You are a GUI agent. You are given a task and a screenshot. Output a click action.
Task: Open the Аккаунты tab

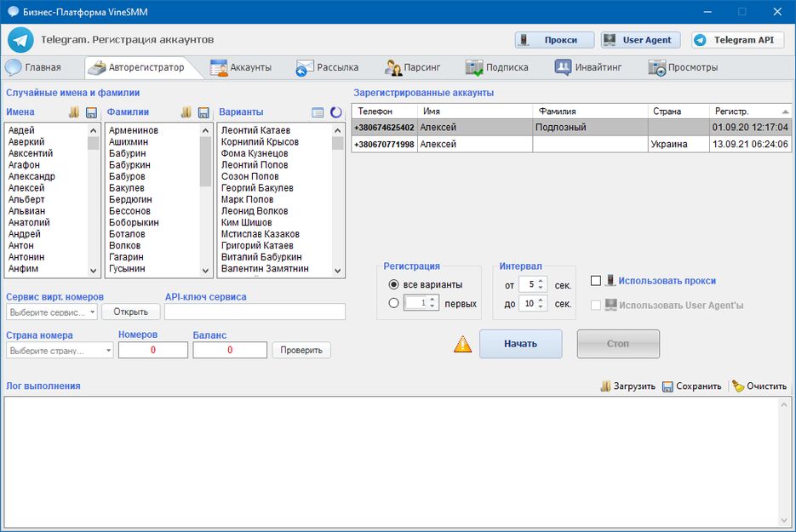[x=241, y=67]
